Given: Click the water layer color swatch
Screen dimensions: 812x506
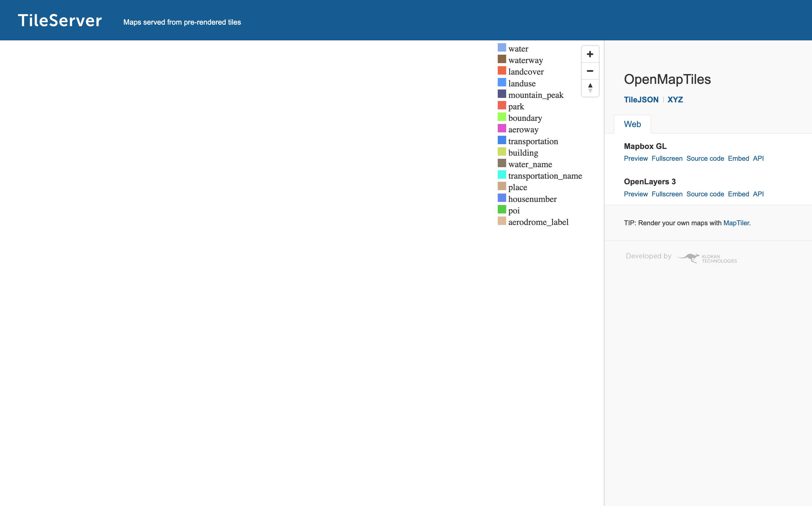Looking at the screenshot, I should (501, 47).
